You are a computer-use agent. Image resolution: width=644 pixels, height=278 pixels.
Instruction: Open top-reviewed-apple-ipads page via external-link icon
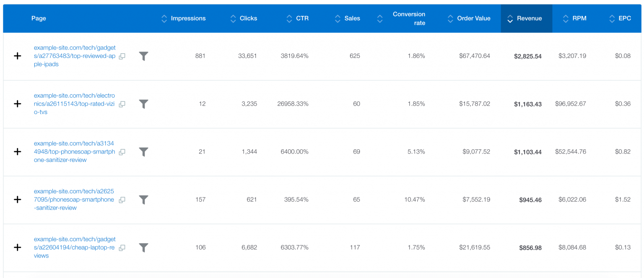click(122, 56)
